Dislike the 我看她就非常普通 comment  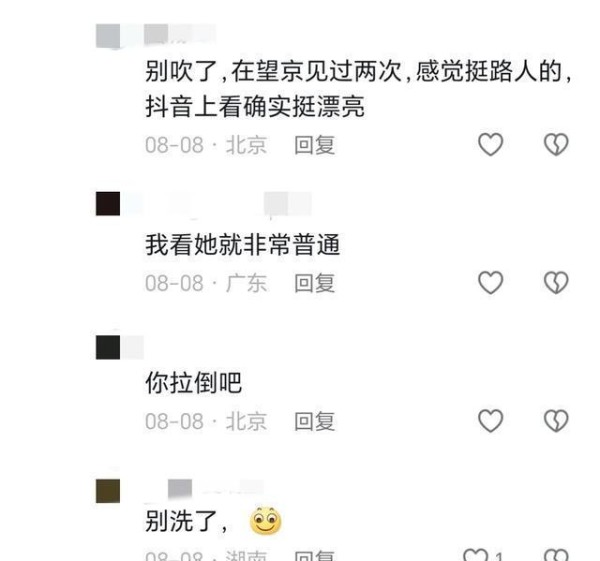click(x=556, y=283)
